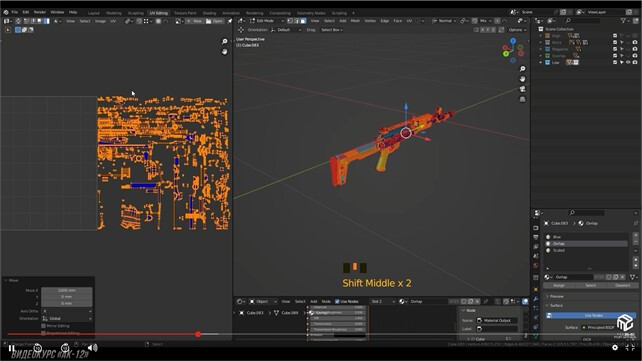Expand the Preview panel
This screenshot has width=642, height=361.
[x=556, y=296]
